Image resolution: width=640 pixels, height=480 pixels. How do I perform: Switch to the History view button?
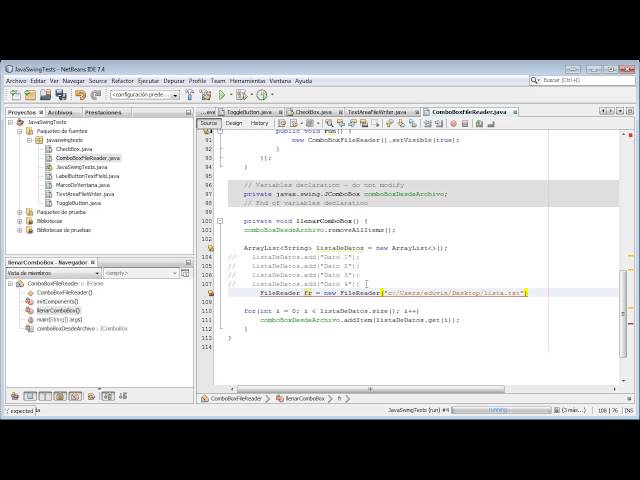click(259, 123)
